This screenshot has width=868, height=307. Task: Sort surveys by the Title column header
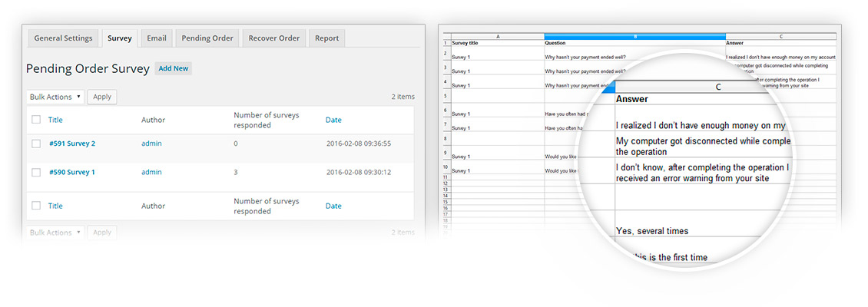click(x=55, y=120)
